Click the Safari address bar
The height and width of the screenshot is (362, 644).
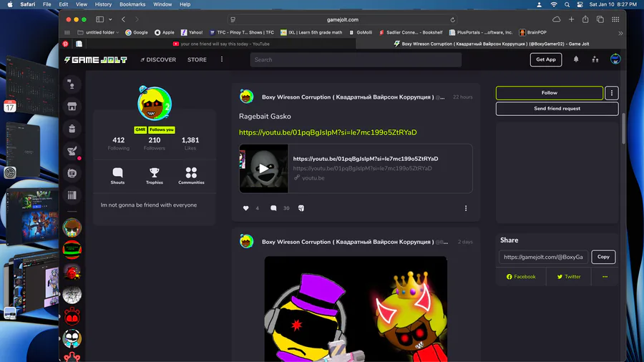tap(343, 20)
